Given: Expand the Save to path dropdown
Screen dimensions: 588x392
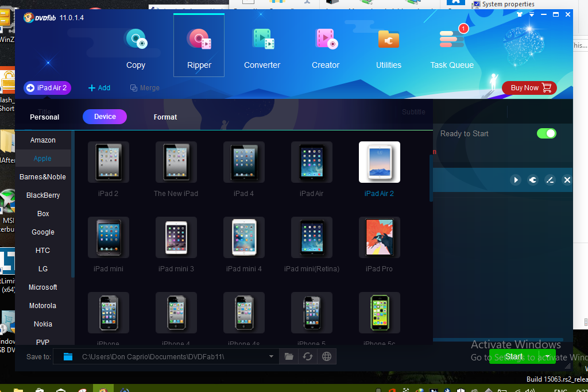Looking at the screenshot, I should [x=271, y=356].
